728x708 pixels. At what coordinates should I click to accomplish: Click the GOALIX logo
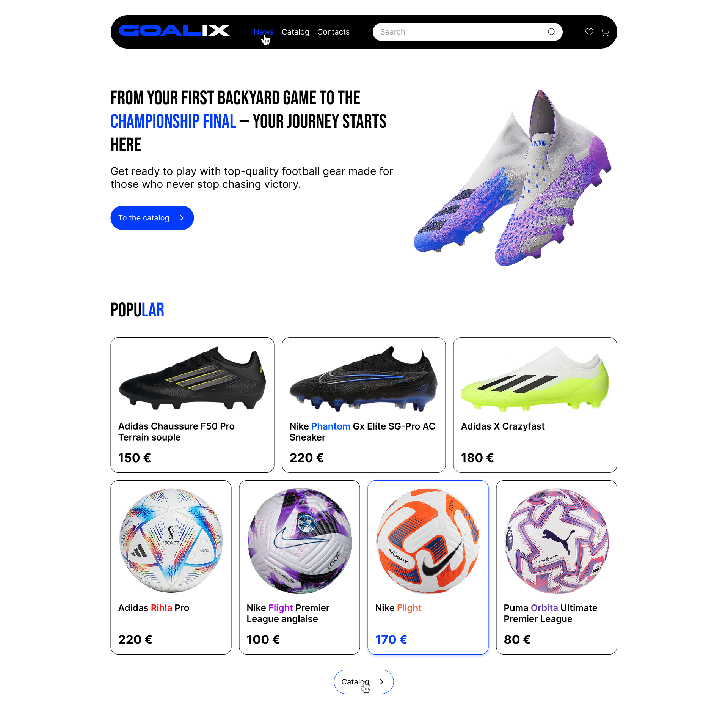click(174, 30)
